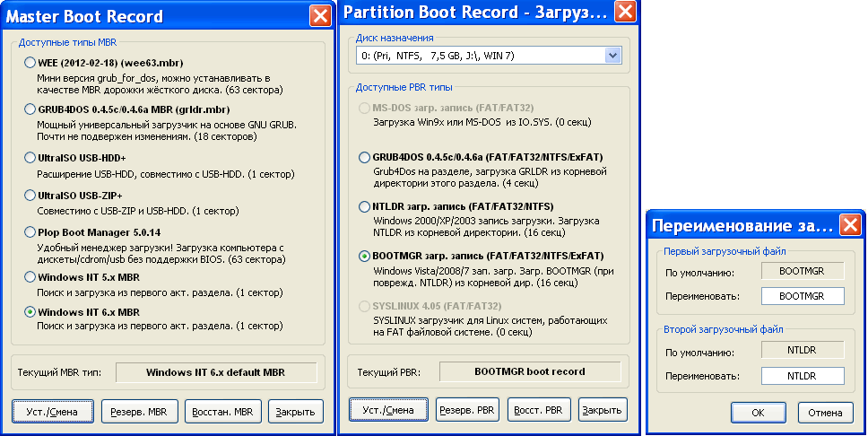Confirm rename dialog with OK button

[758, 413]
